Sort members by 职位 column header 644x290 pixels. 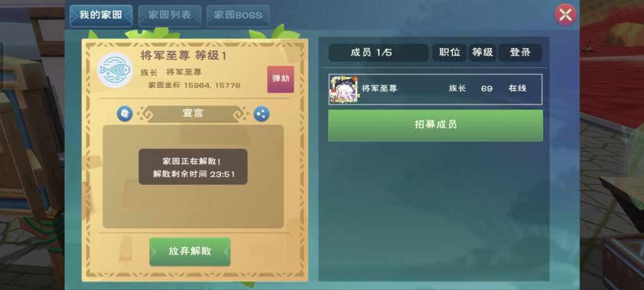coord(450,52)
